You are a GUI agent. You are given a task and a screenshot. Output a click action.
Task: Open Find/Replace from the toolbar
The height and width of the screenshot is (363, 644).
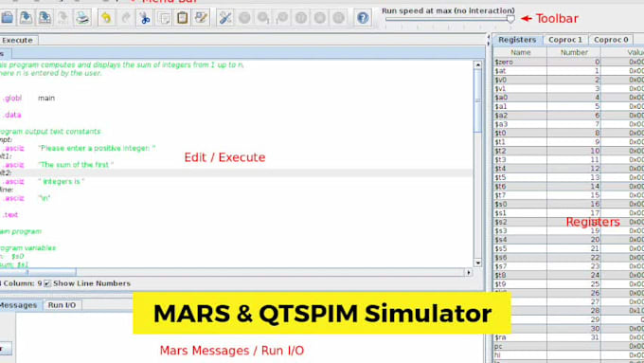(201, 18)
